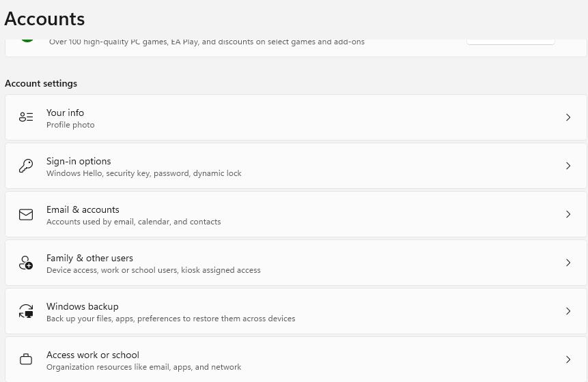Open the Family & other users label
588x382 pixels.
click(89, 258)
